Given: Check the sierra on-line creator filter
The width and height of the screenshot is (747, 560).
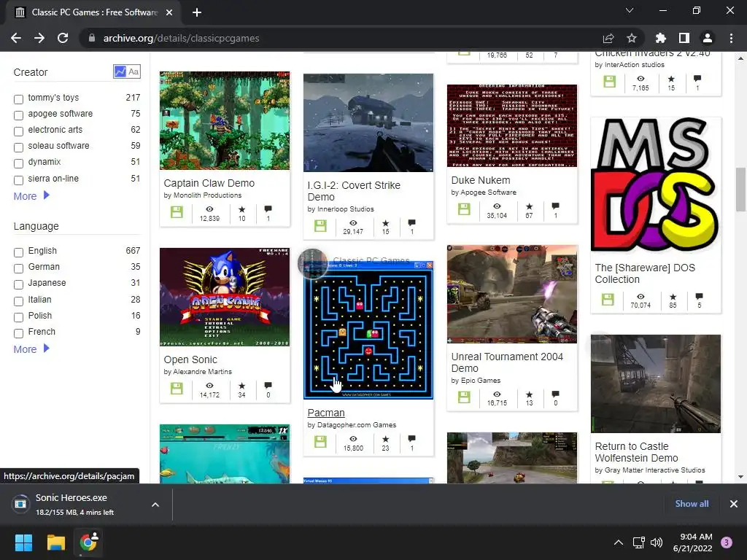Looking at the screenshot, I should click(18, 180).
